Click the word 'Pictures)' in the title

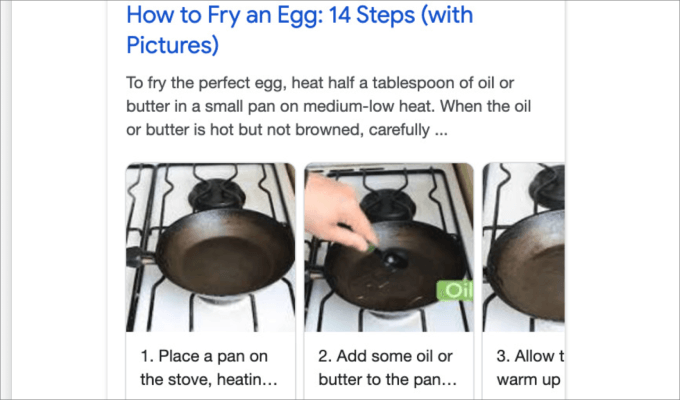[x=173, y=45]
